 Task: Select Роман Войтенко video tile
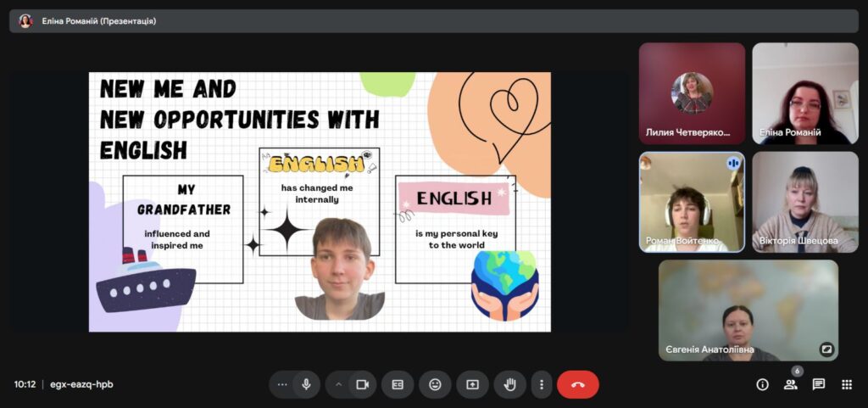[x=691, y=202]
